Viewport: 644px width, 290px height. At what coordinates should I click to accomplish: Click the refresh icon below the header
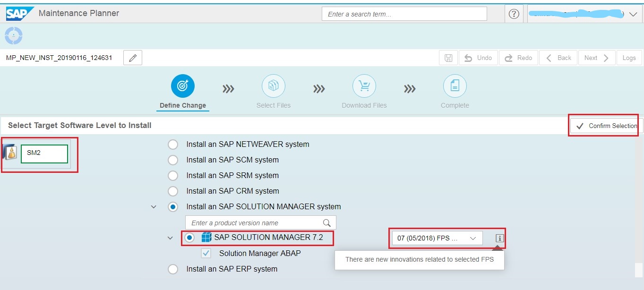13,35
